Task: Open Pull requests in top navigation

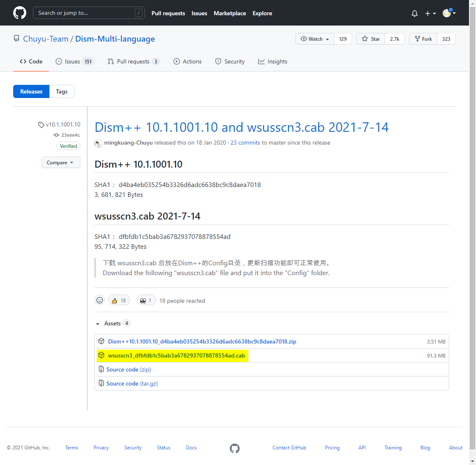Action: (168, 13)
